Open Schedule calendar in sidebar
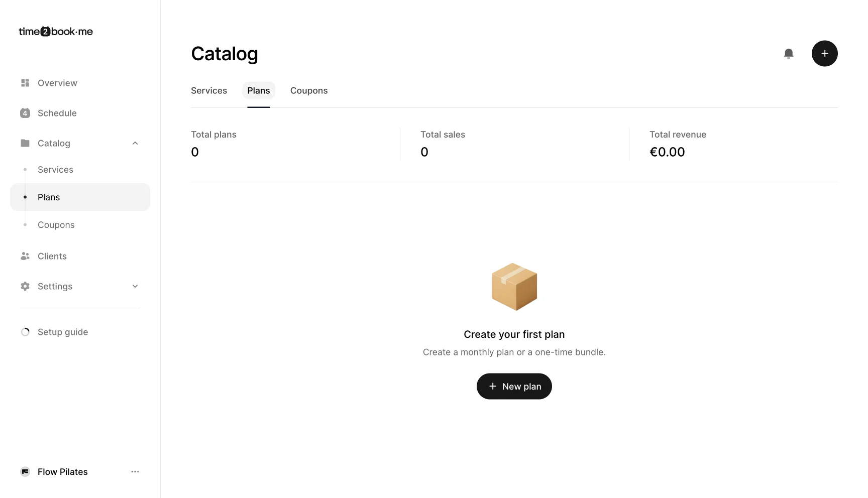The image size is (868, 498). click(x=57, y=113)
